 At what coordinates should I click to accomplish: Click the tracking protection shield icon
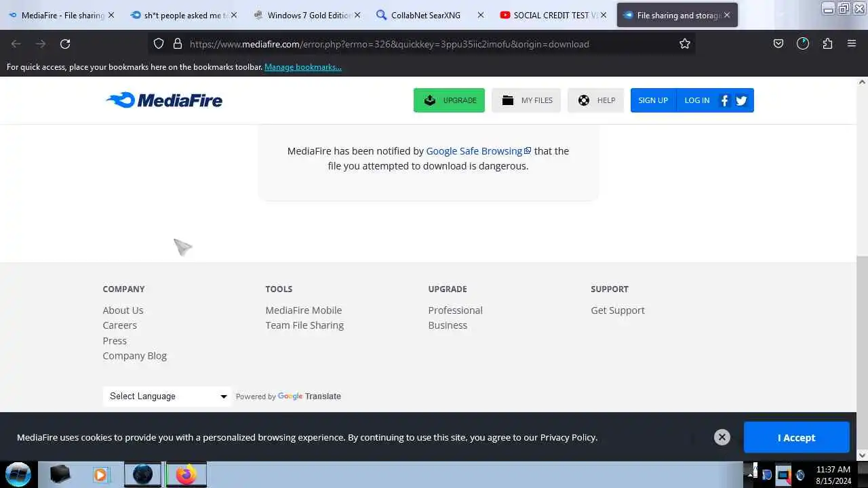point(159,44)
